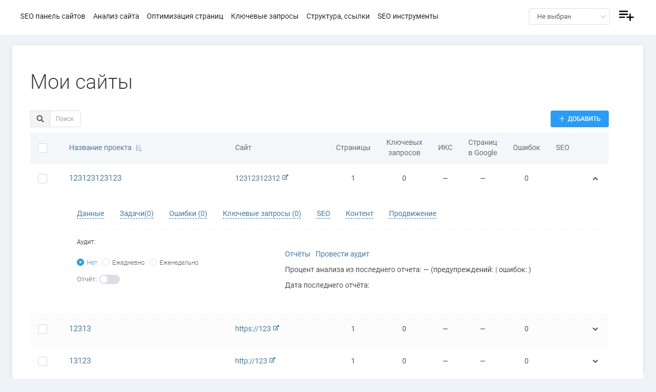Check the box for project 13123
656x392 pixels.
pos(43,361)
